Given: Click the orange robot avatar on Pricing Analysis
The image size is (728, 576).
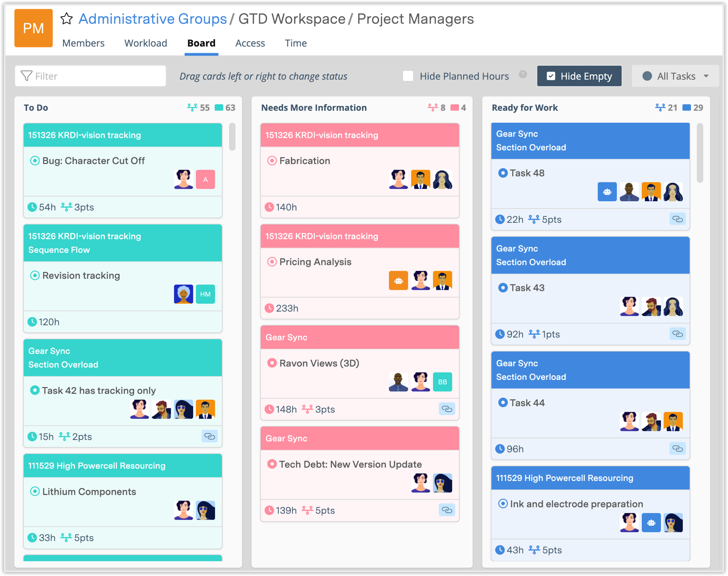Looking at the screenshot, I should point(398,281).
